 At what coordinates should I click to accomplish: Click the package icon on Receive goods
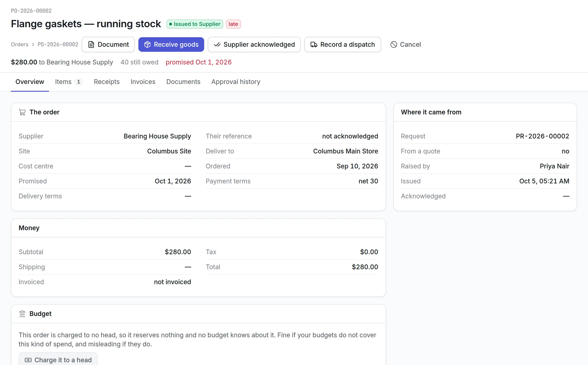(x=147, y=45)
